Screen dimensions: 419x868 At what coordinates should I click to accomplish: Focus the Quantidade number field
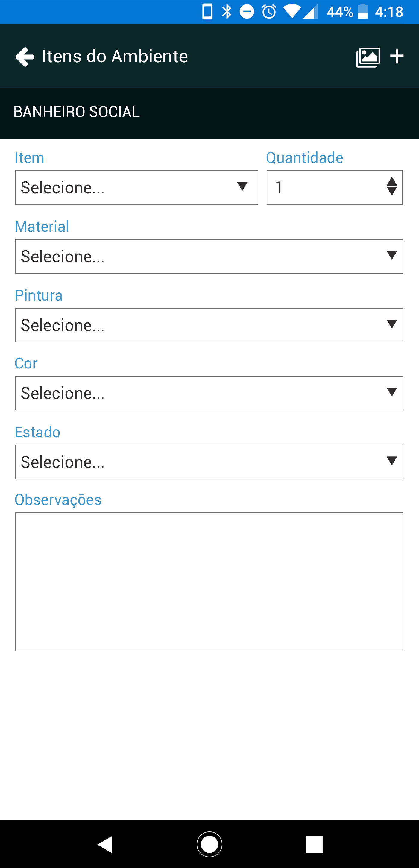pyautogui.click(x=335, y=187)
